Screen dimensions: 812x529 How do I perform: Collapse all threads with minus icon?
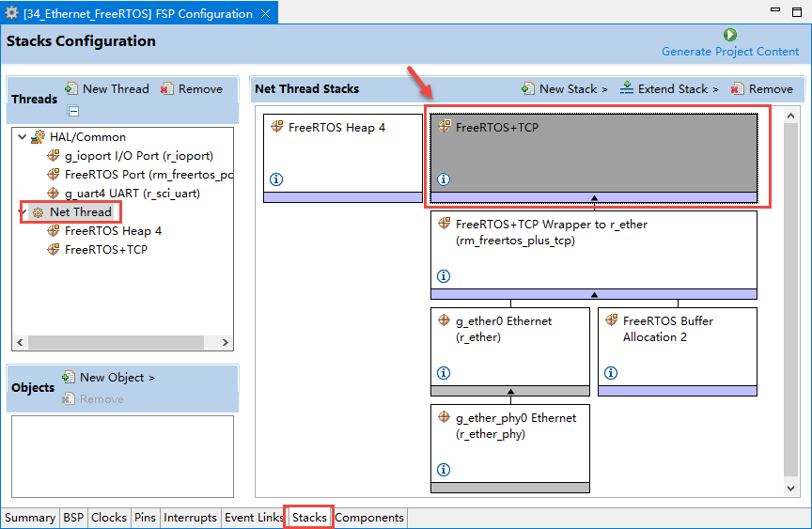[x=73, y=111]
